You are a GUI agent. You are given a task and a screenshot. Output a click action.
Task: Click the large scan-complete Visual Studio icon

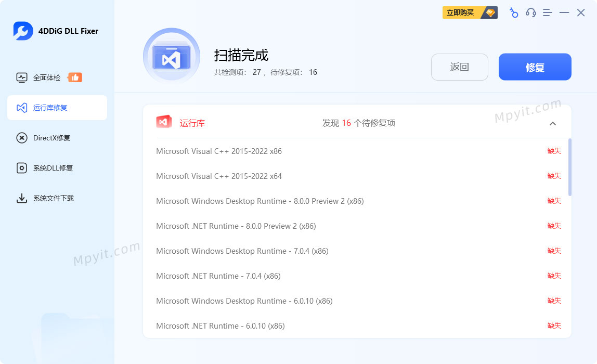pyautogui.click(x=171, y=56)
